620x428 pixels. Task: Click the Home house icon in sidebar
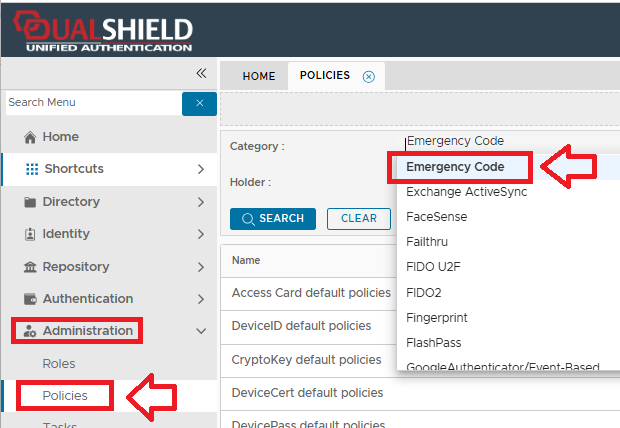30,137
